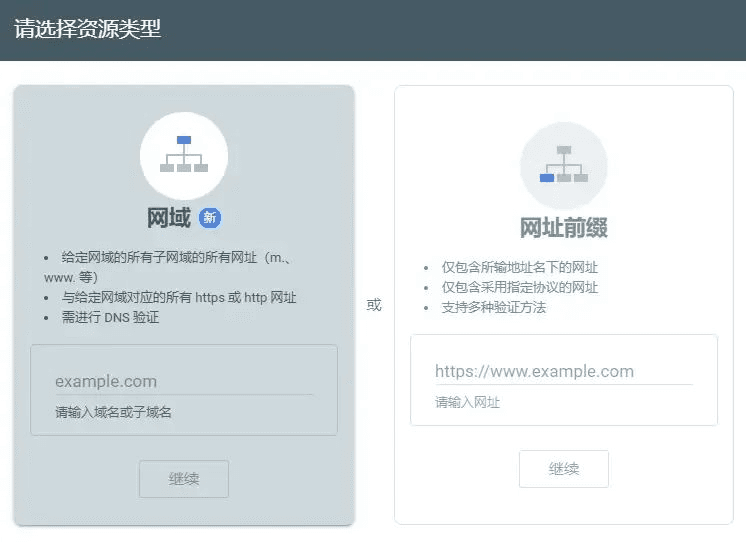The width and height of the screenshot is (746, 542).
Task: Select the 网域 heading
Action: tap(169, 218)
